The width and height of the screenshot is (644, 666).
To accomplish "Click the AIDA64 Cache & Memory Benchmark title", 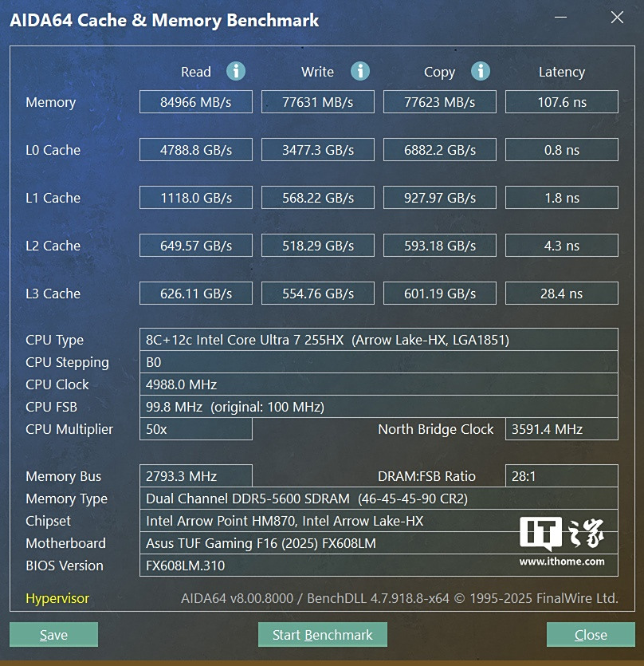I will tap(164, 21).
